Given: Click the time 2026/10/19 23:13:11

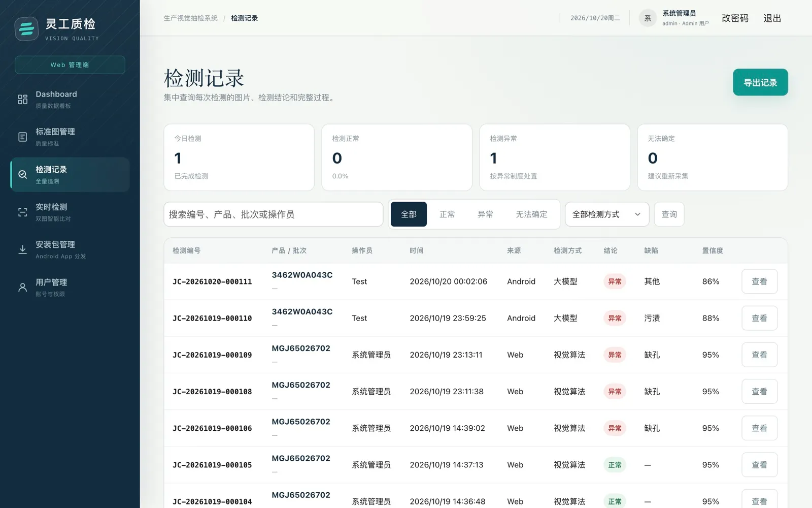Looking at the screenshot, I should pyautogui.click(x=446, y=355).
